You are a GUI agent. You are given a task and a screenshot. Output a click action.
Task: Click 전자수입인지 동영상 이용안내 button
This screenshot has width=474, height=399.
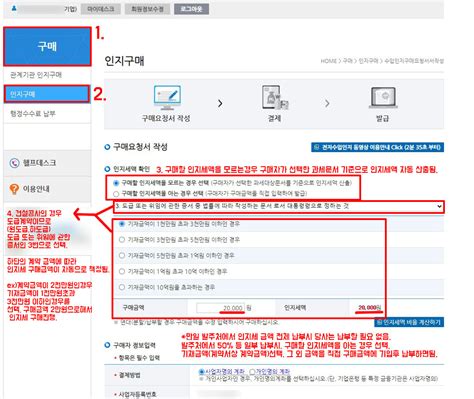pos(377,147)
